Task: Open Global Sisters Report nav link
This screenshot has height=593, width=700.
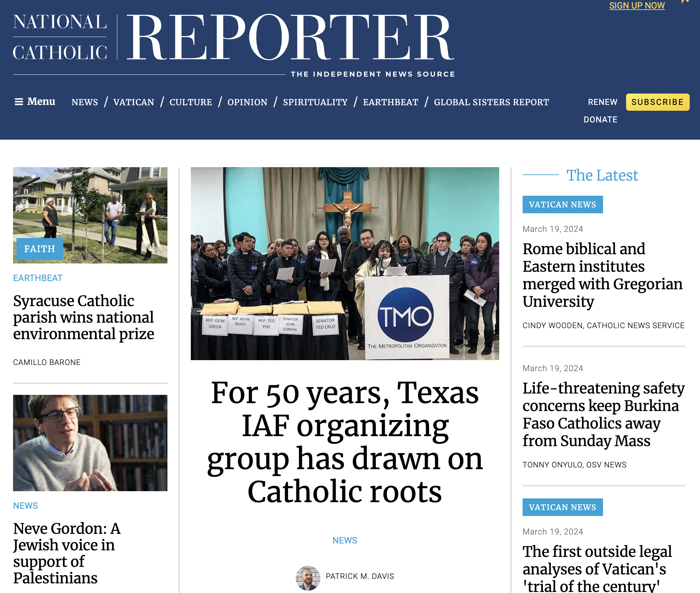Action: tap(491, 102)
